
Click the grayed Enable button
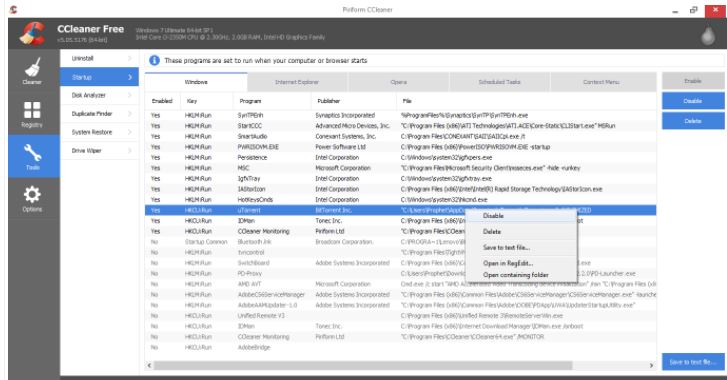693,81
